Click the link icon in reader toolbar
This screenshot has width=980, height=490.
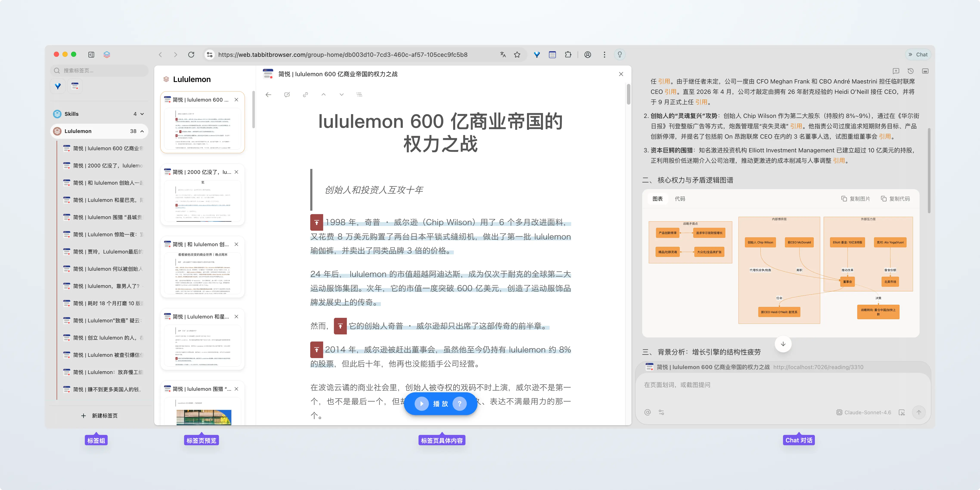tap(305, 95)
